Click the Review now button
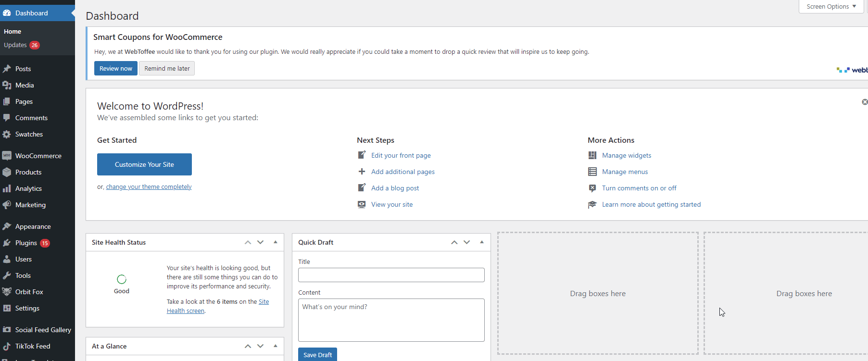The image size is (868, 361). coord(116,68)
